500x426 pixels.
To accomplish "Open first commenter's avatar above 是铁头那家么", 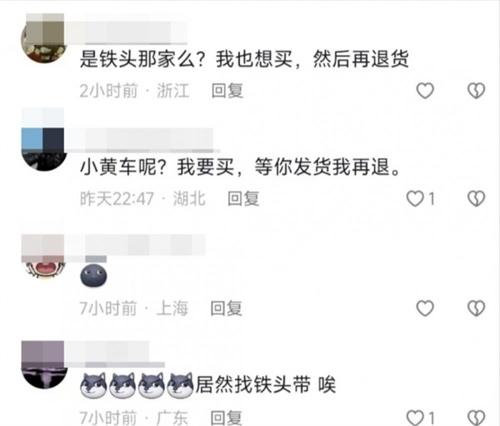I will point(43,38).
